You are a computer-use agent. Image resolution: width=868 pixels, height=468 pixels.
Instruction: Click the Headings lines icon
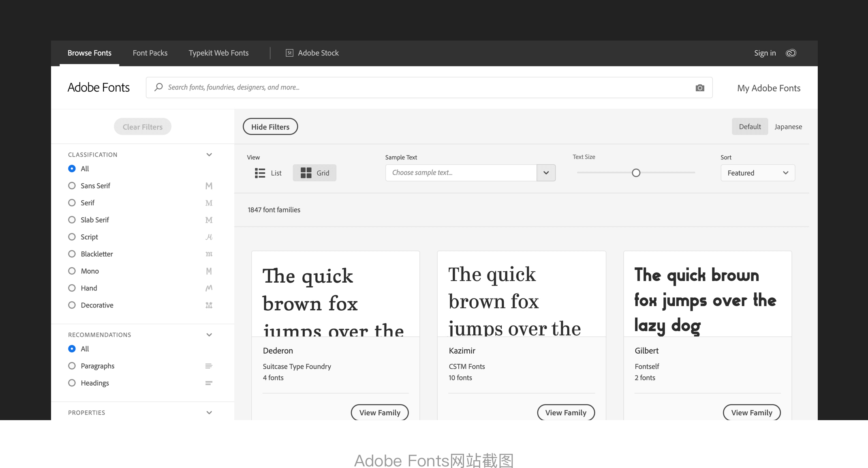pyautogui.click(x=209, y=383)
